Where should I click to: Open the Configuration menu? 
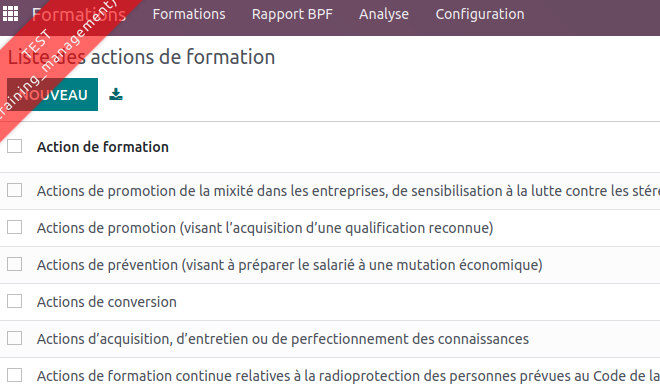tap(480, 14)
